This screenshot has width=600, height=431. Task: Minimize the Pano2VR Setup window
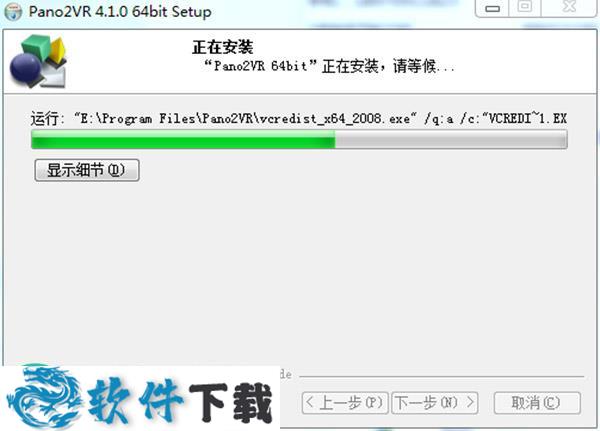tap(492, 8)
